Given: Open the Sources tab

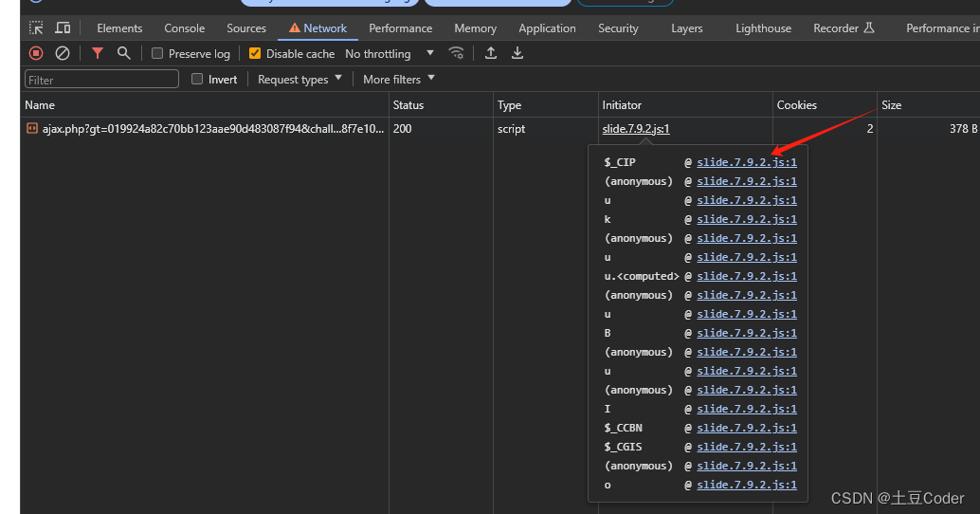Looking at the screenshot, I should tap(246, 28).
